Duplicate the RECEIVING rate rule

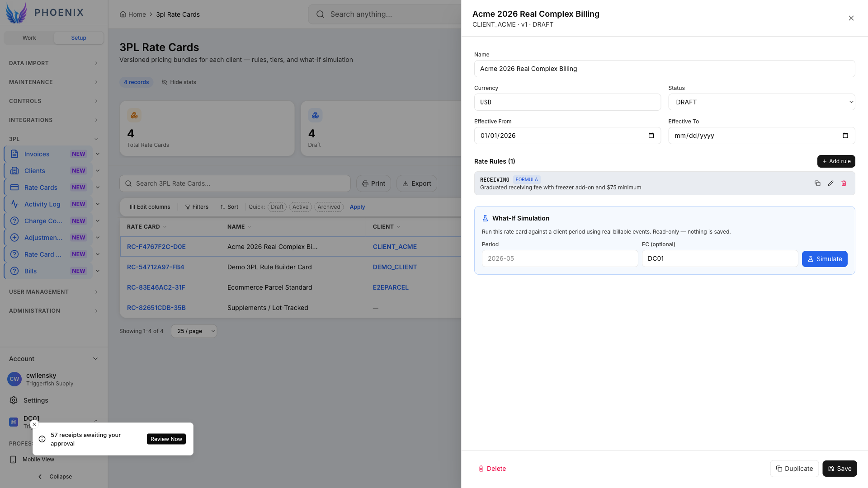click(x=817, y=183)
